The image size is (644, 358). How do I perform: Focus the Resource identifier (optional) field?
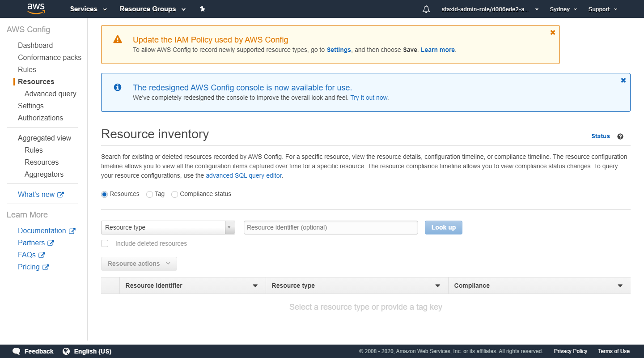click(x=331, y=227)
